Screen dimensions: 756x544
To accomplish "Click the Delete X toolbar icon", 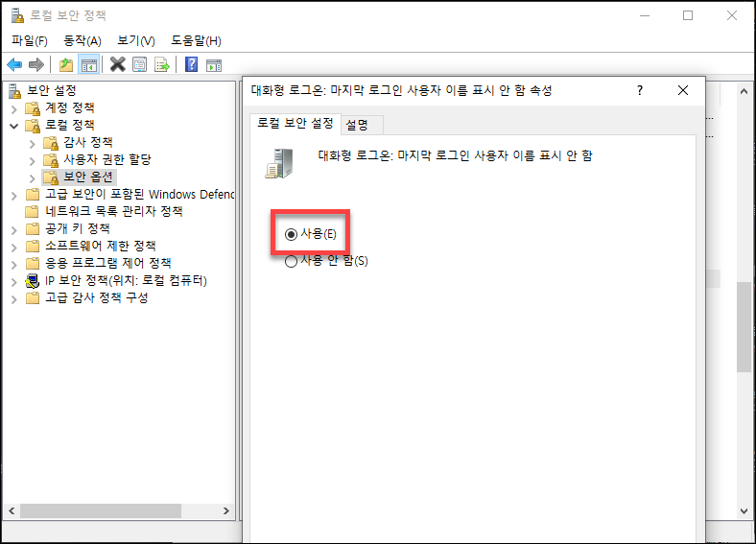I will pyautogui.click(x=117, y=64).
